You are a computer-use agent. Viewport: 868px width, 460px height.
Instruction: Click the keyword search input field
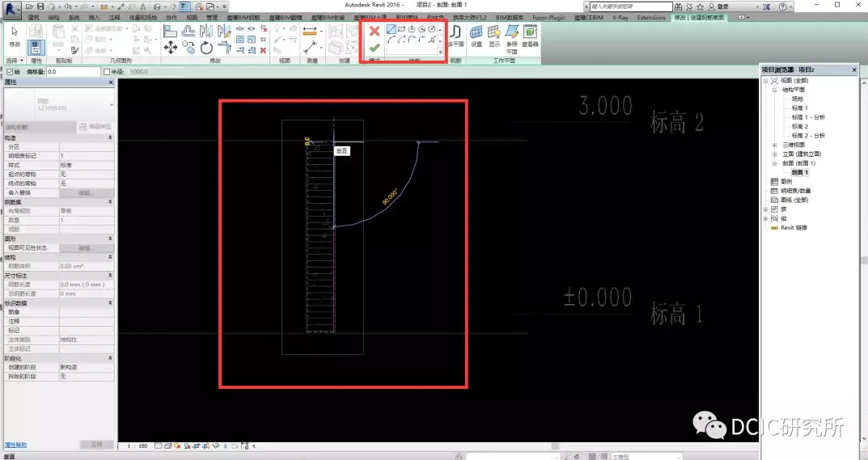point(630,6)
